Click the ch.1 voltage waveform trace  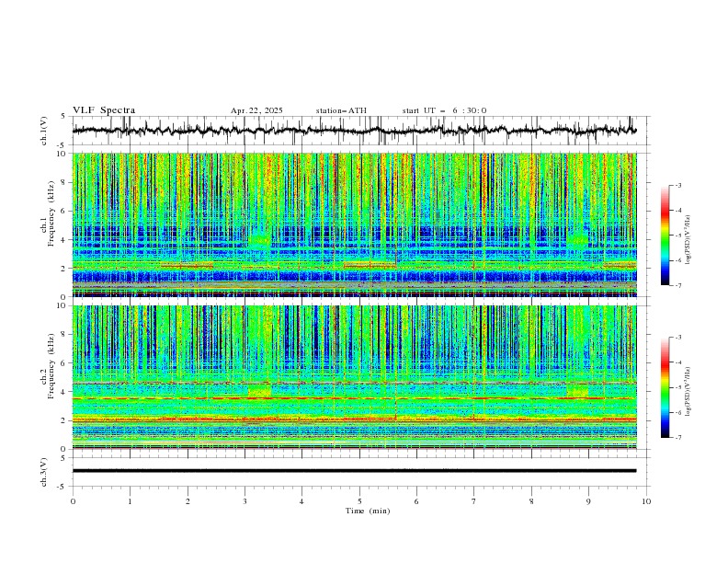tap(354, 131)
